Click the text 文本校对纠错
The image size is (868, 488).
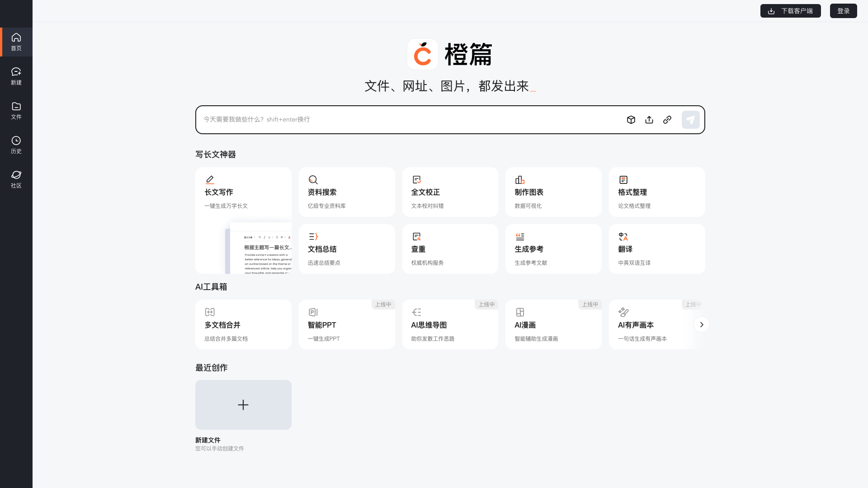click(x=427, y=206)
